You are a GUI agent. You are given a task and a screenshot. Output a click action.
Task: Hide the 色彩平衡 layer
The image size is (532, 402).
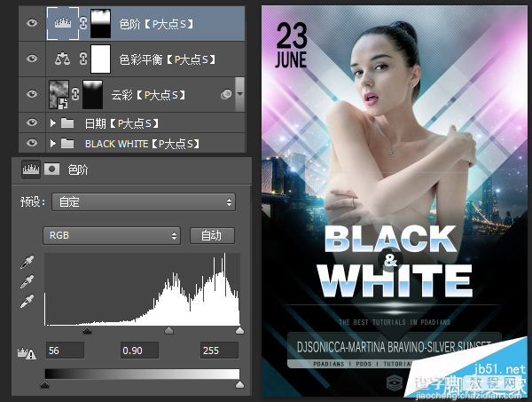(x=32, y=59)
